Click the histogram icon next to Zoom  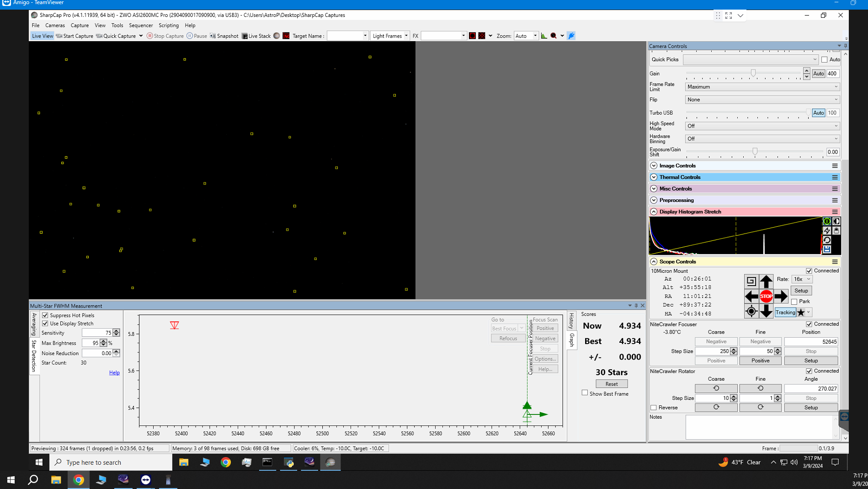544,36
